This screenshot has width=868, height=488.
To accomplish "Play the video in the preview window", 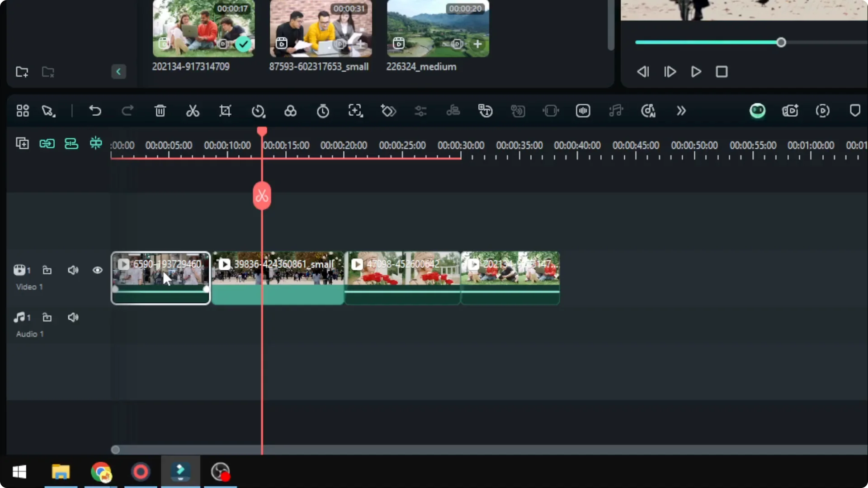I will 696,71.
